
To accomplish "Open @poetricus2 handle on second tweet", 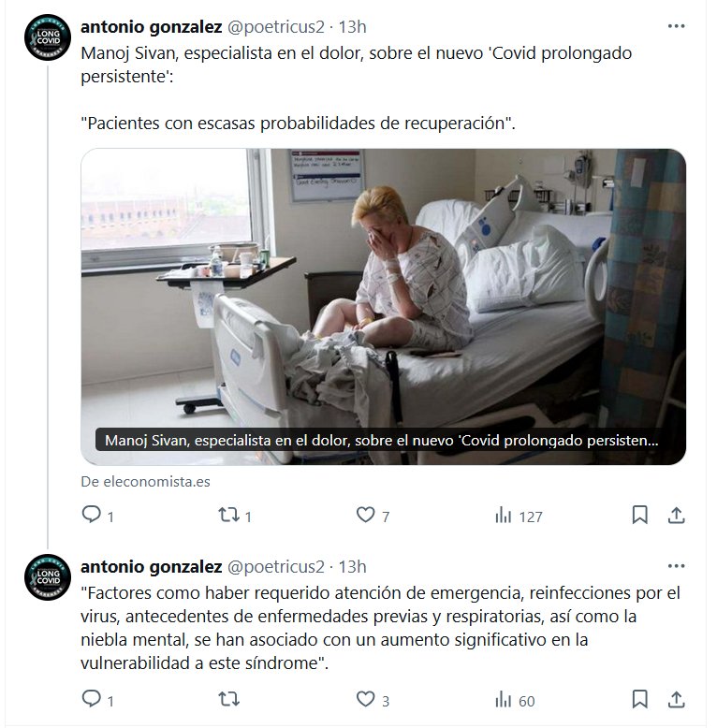I will (x=276, y=567).
